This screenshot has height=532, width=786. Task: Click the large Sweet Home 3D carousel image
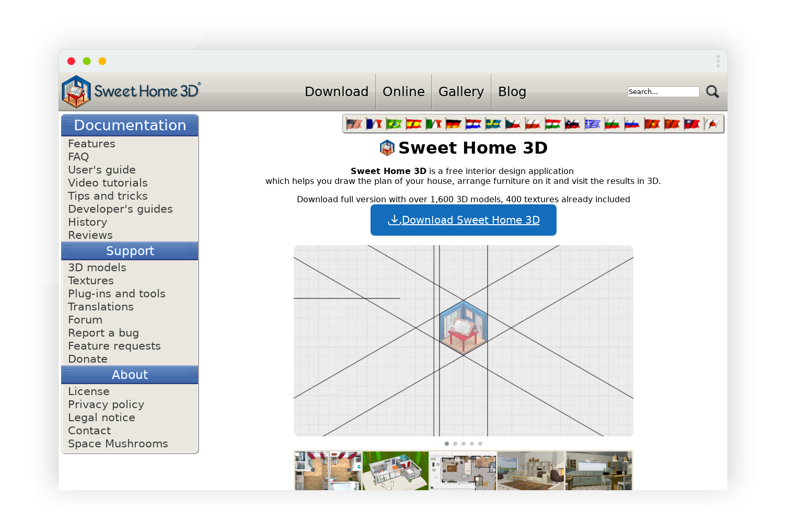tap(464, 341)
